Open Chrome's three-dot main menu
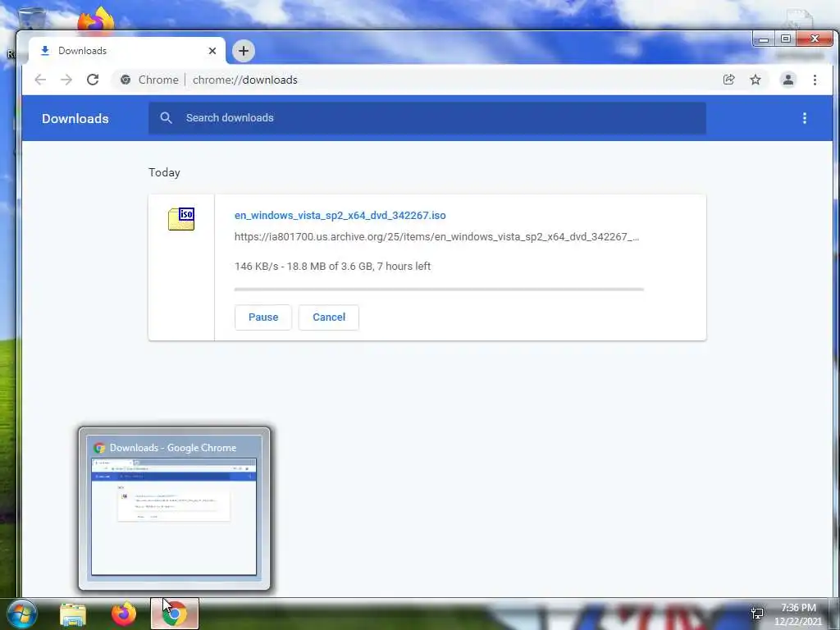 coord(815,80)
